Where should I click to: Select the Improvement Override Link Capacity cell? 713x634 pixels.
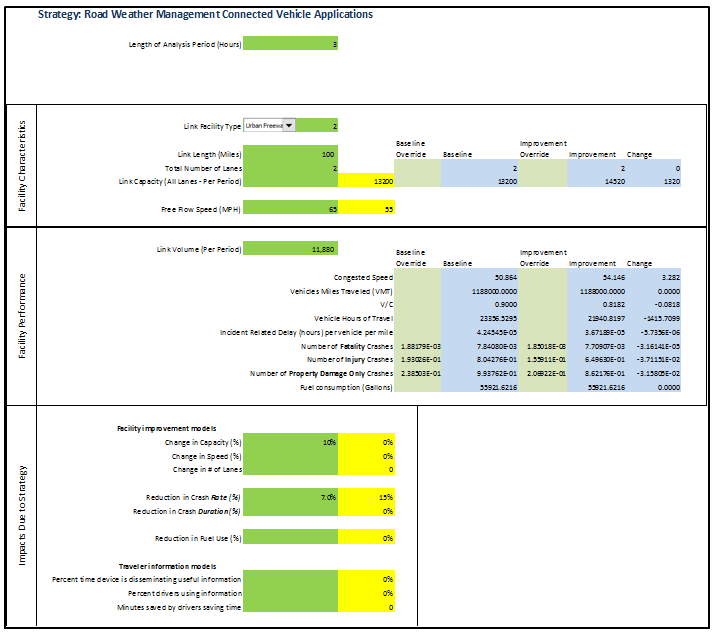pos(542,181)
